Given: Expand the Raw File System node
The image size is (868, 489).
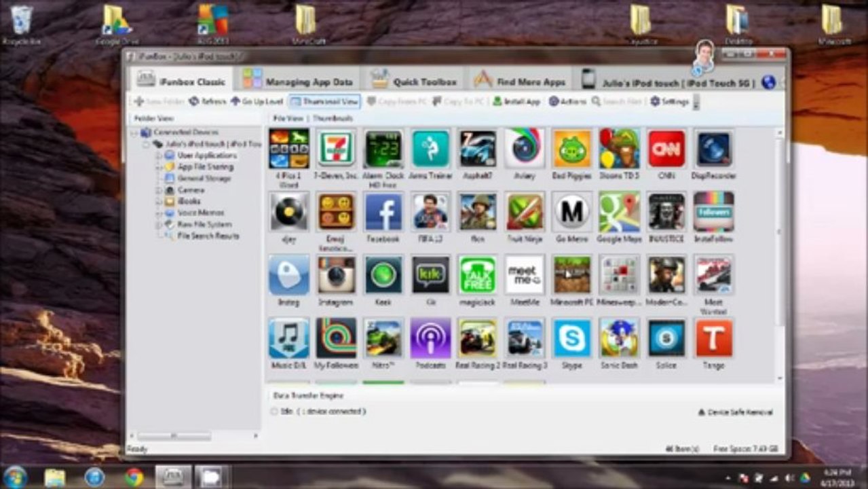Looking at the screenshot, I should tap(159, 225).
